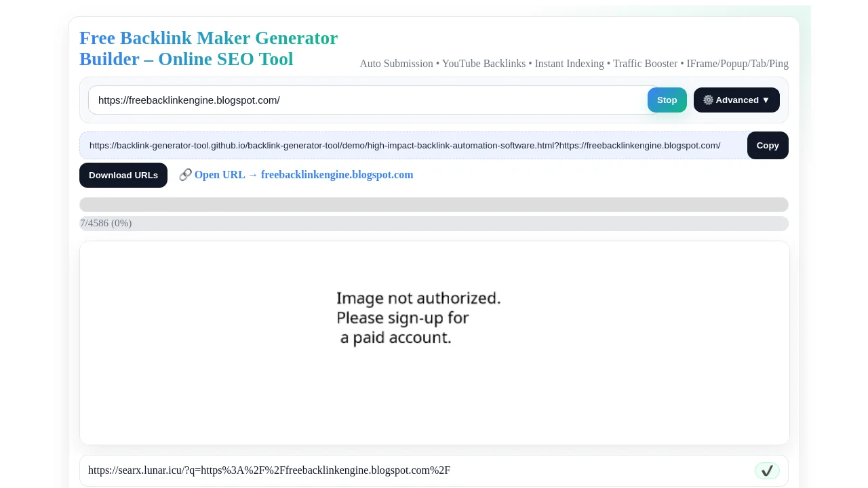
Task: Expand the Advanced options dropdown arrow
Action: (x=766, y=100)
